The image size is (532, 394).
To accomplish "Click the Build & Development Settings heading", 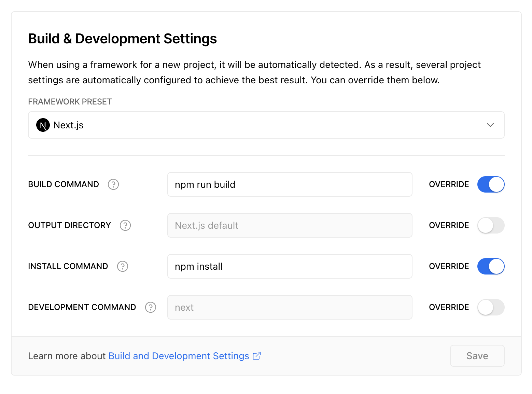I will click(123, 39).
